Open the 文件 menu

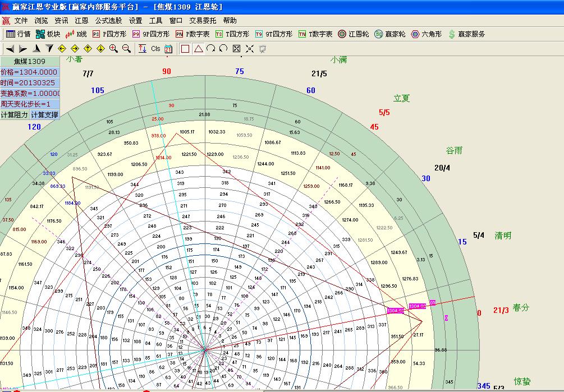point(21,21)
